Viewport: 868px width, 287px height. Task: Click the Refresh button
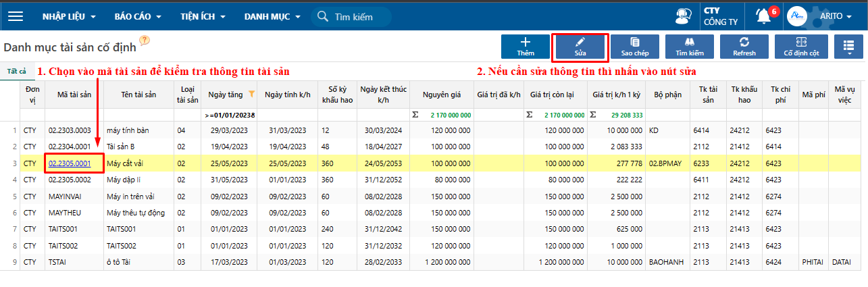pyautogui.click(x=744, y=46)
